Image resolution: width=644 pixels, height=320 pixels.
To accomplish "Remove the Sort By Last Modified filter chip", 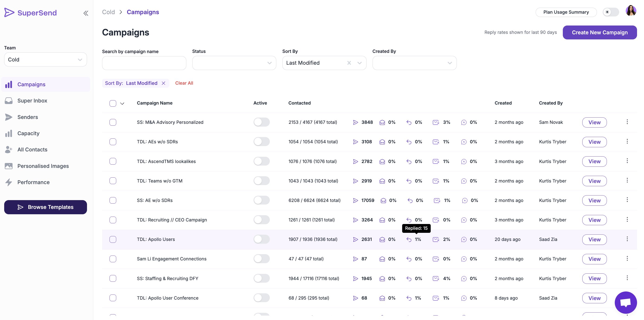I will pyautogui.click(x=164, y=83).
